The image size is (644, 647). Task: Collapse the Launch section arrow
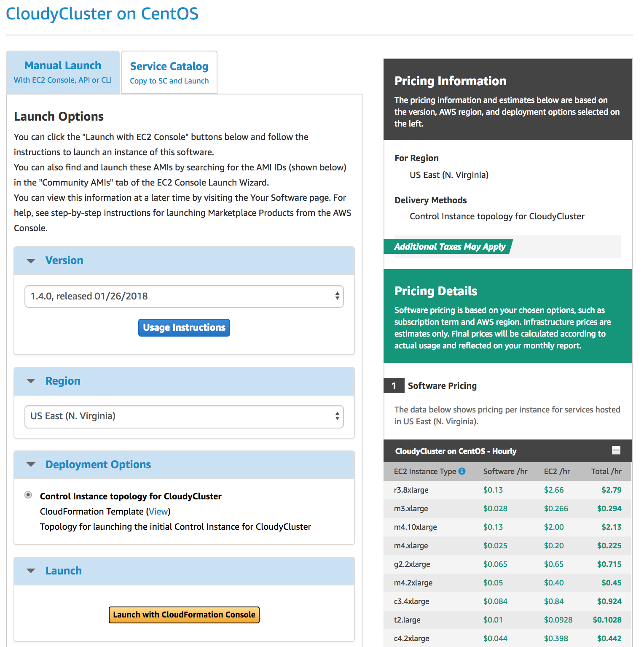[x=31, y=571]
